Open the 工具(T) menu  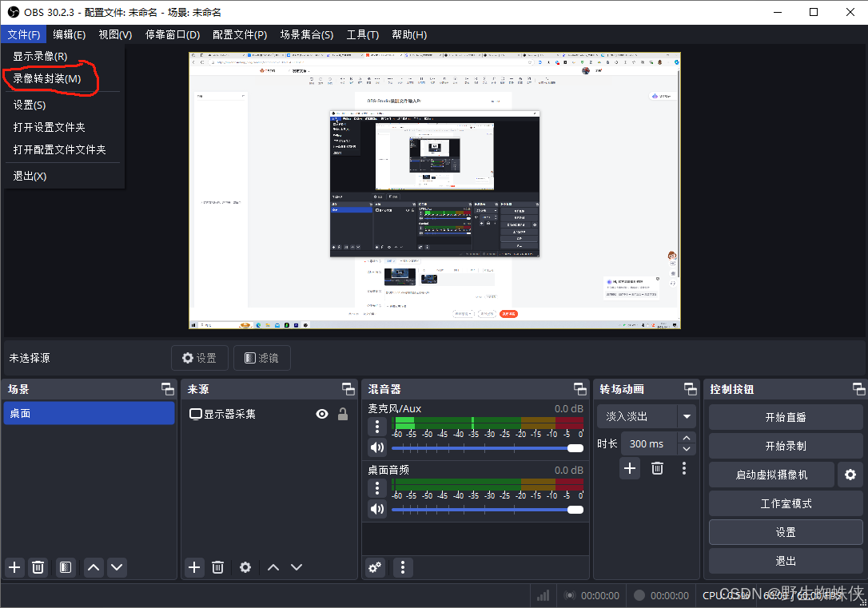363,34
